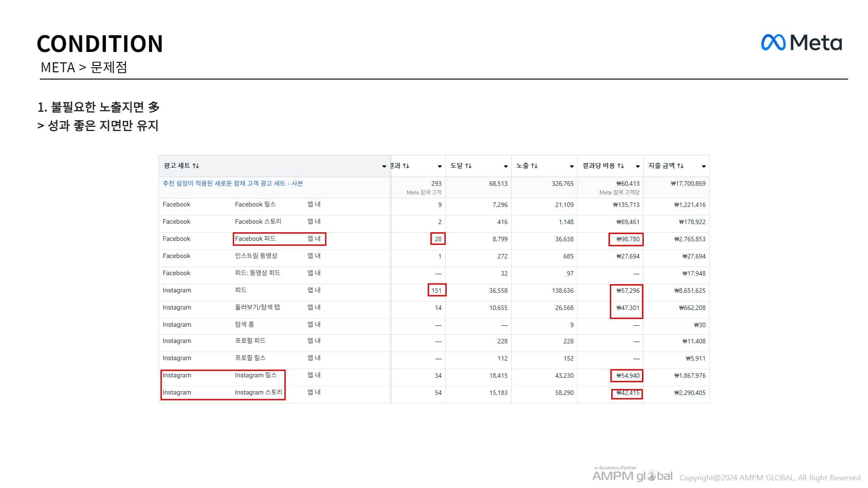Open the 광고 세트 column dropdown arrow
This screenshot has width=868, height=488.
click(x=384, y=166)
